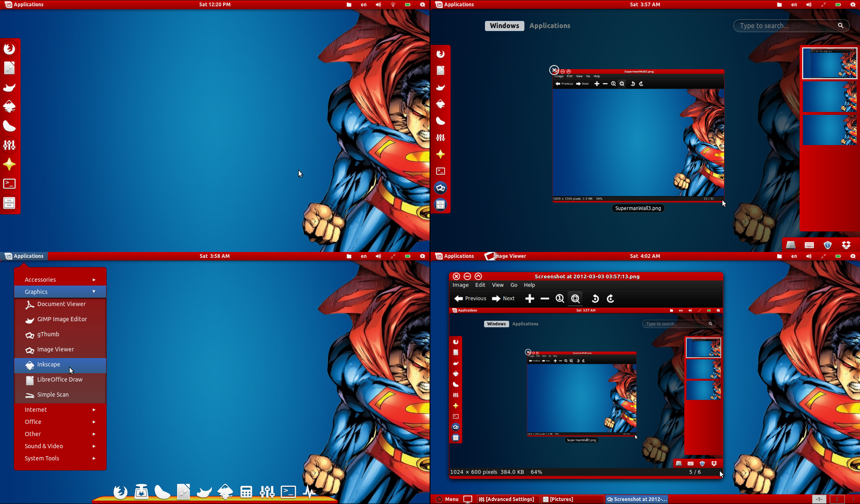Expand the Internet category in the Applications menu
This screenshot has height=504, width=860.
point(60,410)
